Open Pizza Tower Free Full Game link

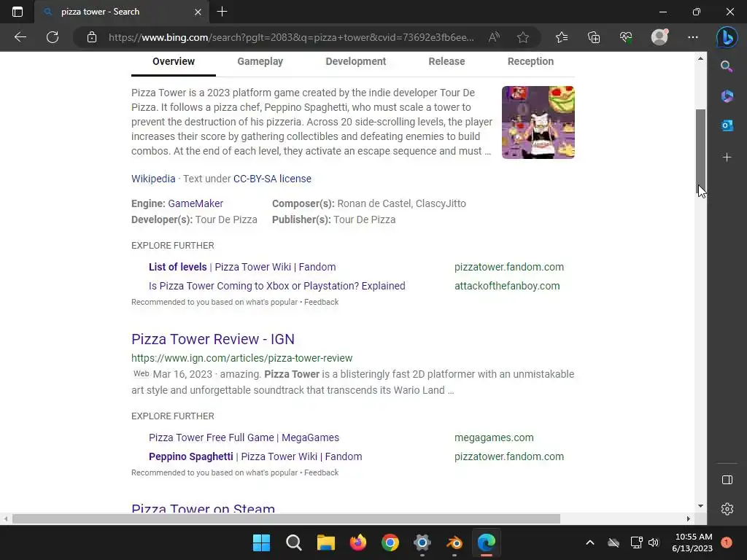coord(244,437)
